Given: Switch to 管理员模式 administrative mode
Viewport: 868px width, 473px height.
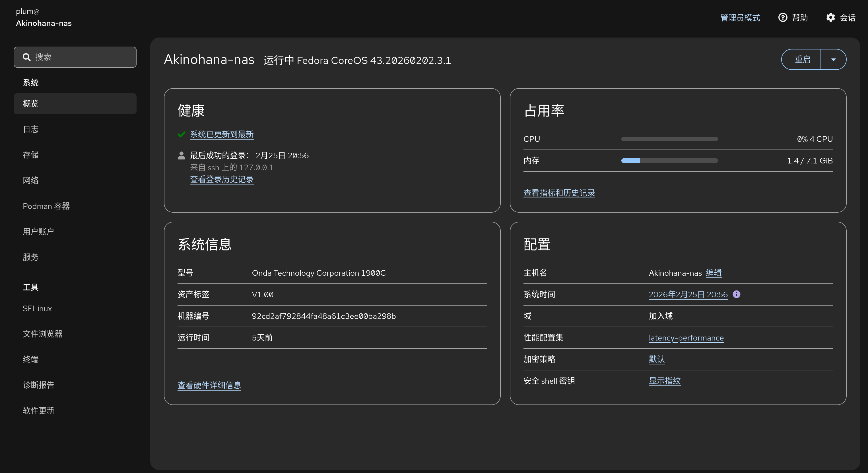Looking at the screenshot, I should click(740, 18).
